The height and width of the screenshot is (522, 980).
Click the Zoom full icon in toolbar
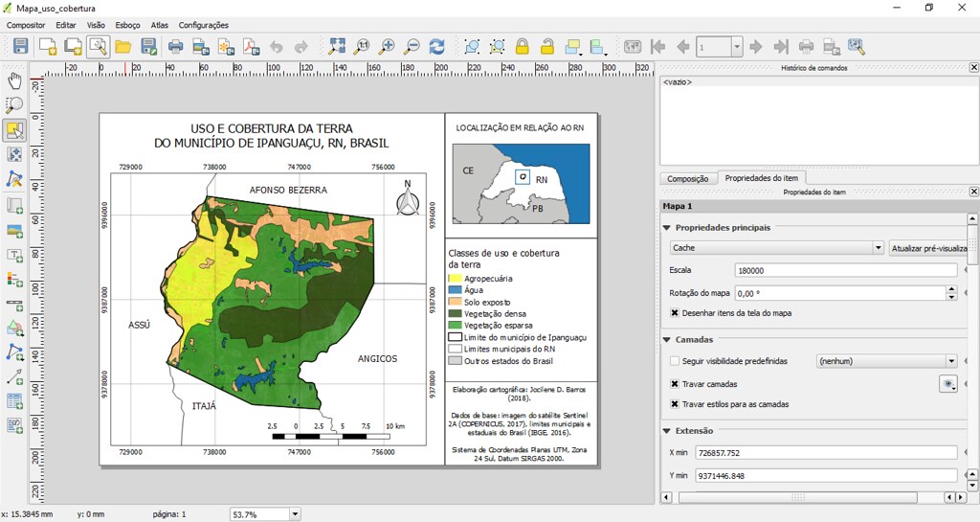337,46
